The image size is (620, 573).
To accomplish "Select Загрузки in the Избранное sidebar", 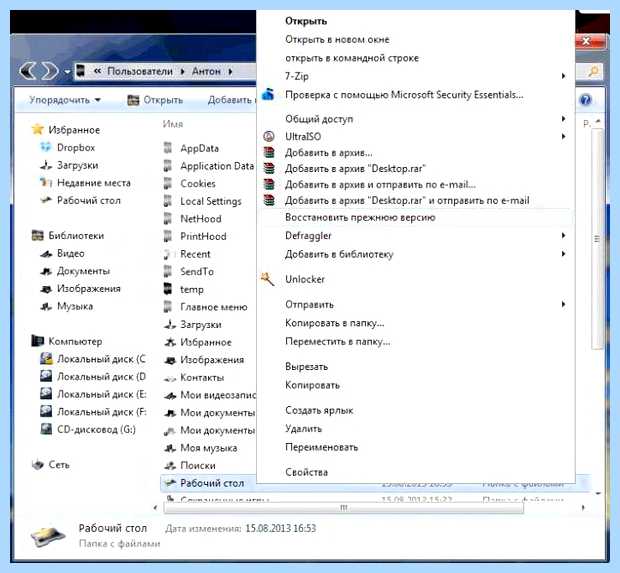I will (78, 165).
